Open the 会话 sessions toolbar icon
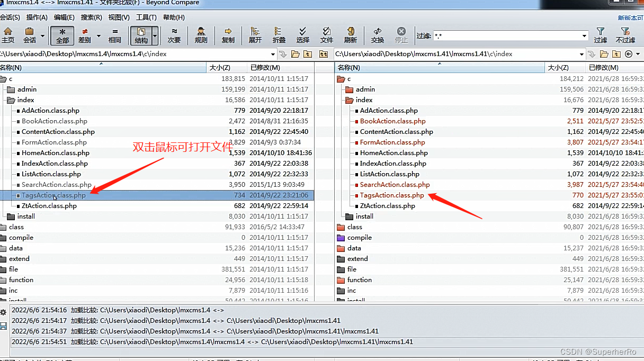The image size is (644, 361). click(x=30, y=35)
